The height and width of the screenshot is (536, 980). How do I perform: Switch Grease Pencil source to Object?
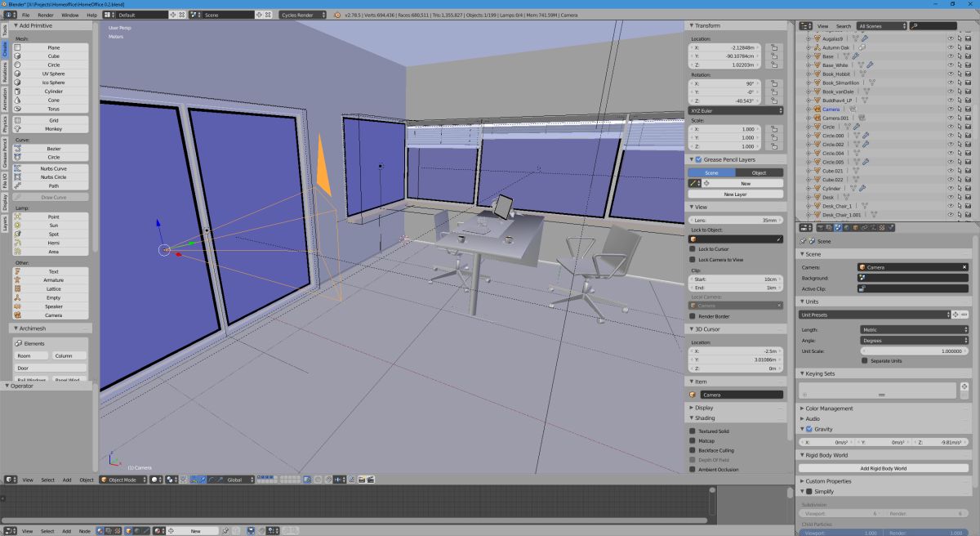pyautogui.click(x=759, y=172)
